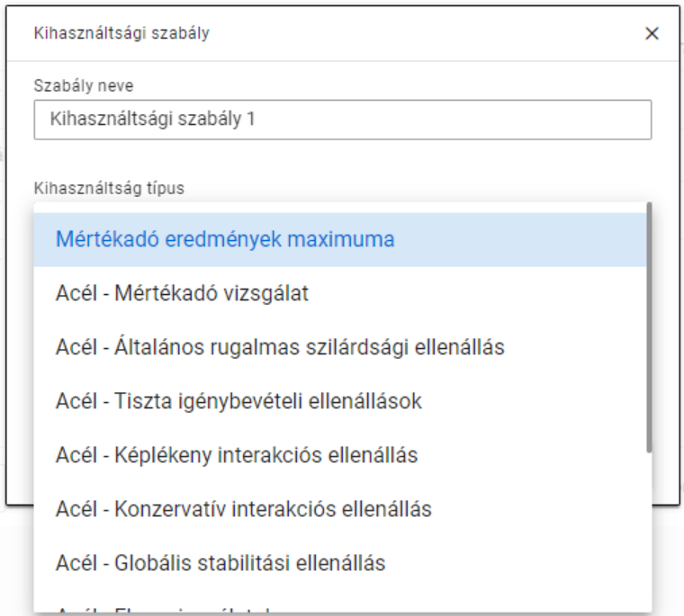Click blank area right of rule name text
This screenshot has width=684, height=616.
tap(468, 119)
